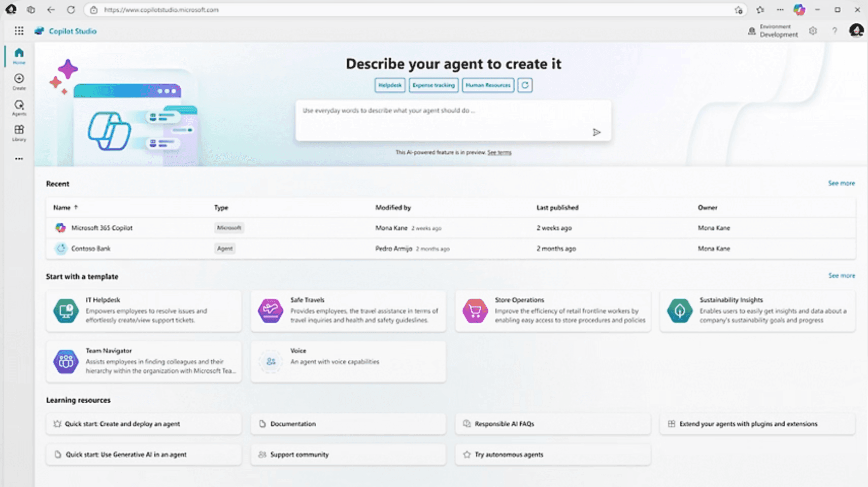Click the IT Helpdesk template icon
Screen dimensions: 868x487
66,310
